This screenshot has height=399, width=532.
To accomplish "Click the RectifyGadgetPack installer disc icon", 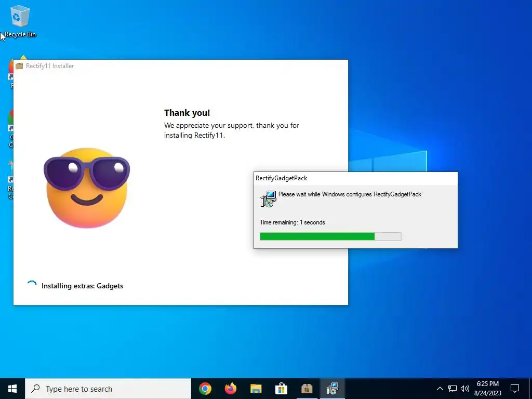I will coord(268,199).
